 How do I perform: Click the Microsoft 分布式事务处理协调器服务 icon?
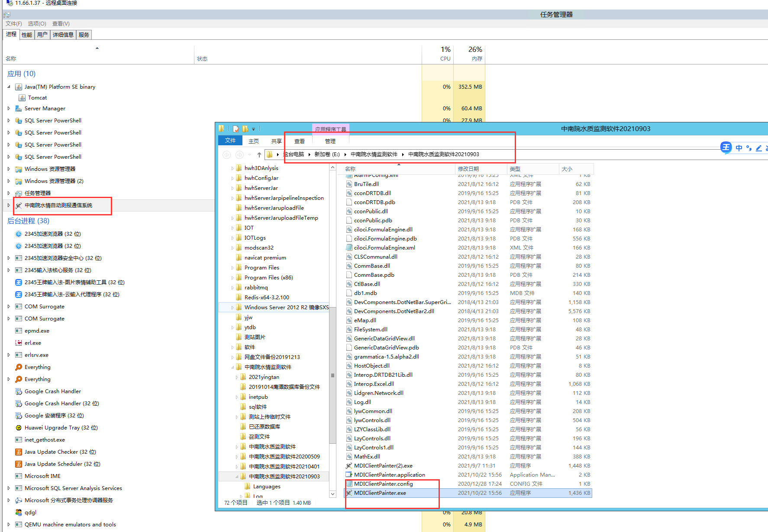coord(19,500)
